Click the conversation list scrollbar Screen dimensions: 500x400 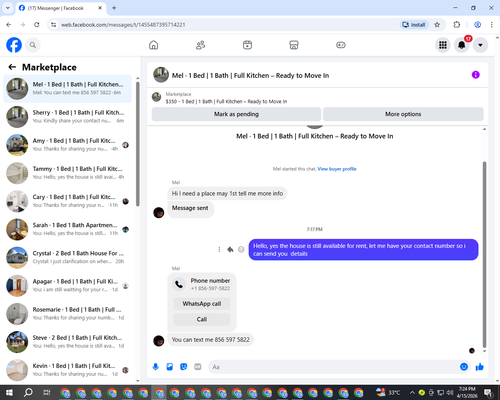[138, 143]
